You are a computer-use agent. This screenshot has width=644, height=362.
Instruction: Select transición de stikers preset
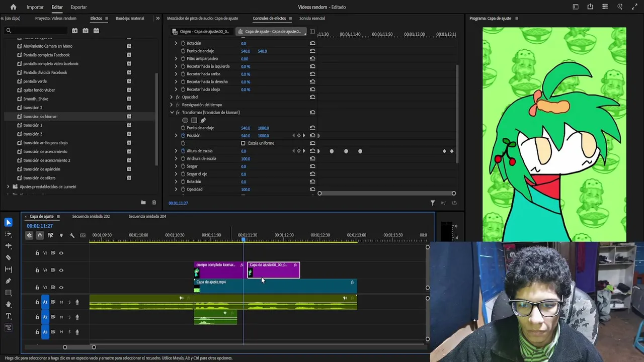(x=39, y=178)
